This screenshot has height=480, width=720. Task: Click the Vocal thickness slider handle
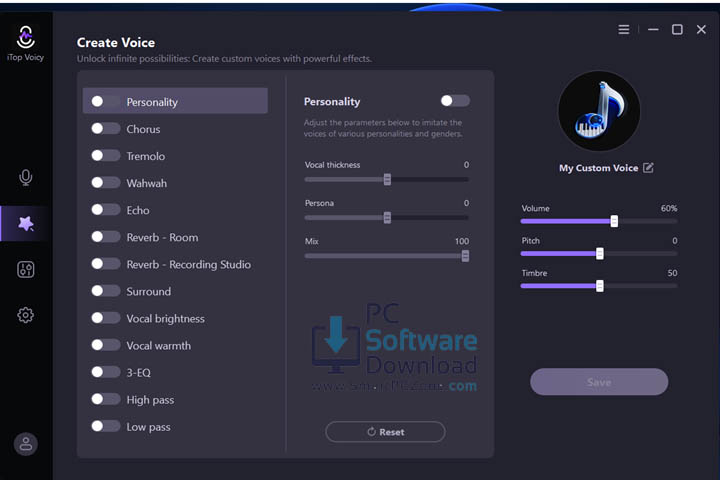387,180
